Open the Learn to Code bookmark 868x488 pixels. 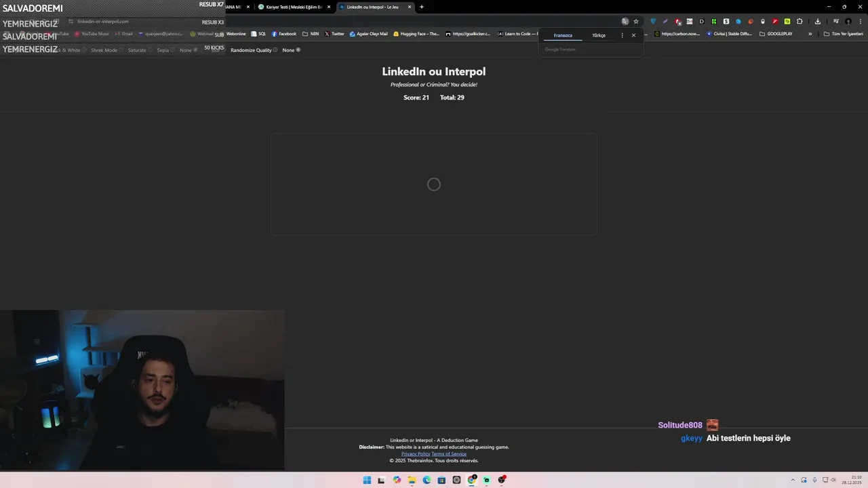[517, 34]
